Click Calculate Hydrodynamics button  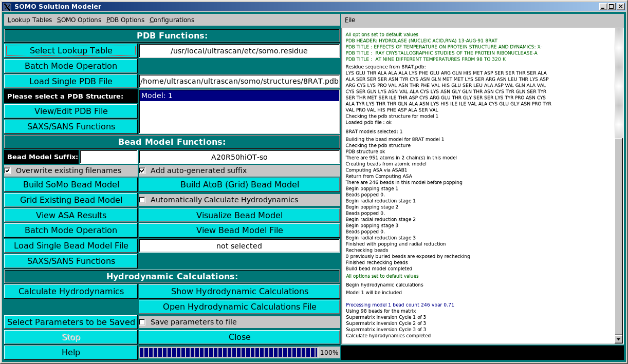[x=71, y=292]
